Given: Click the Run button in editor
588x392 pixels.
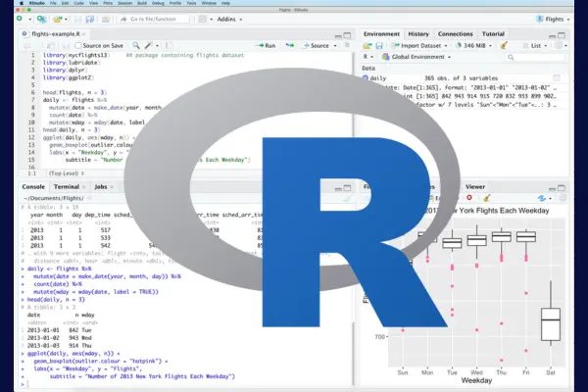Looking at the screenshot, I should pyautogui.click(x=265, y=45).
